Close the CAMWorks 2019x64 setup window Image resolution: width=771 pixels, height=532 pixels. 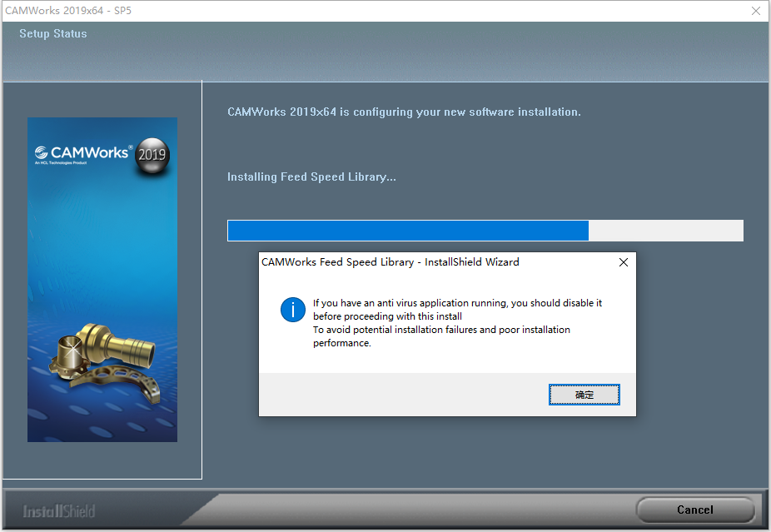pos(756,11)
